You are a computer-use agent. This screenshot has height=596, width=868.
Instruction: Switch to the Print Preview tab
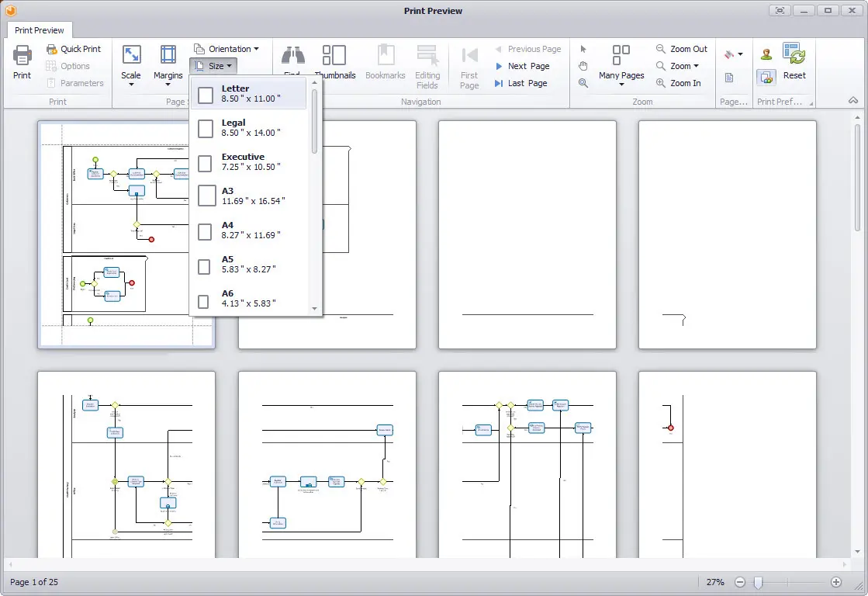point(40,30)
